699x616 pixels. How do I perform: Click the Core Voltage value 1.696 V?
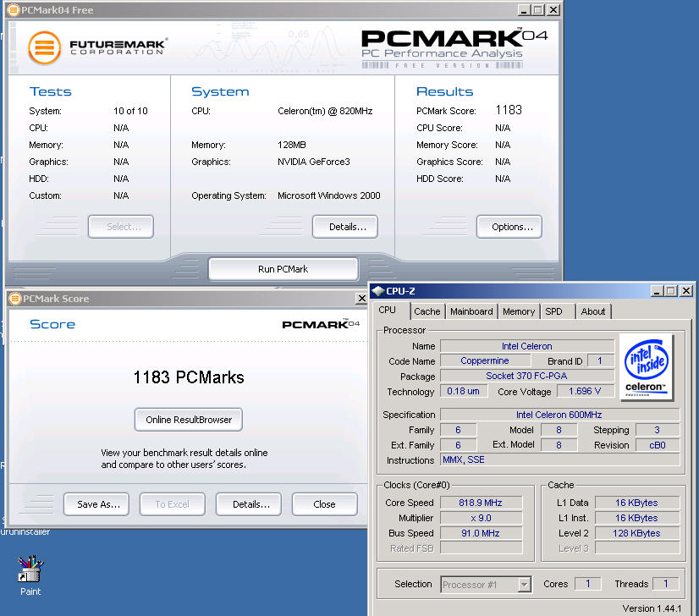[585, 391]
